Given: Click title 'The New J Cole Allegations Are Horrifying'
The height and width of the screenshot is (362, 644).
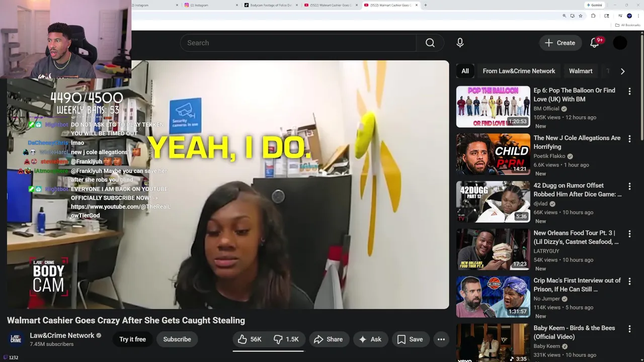Looking at the screenshot, I should 577,142.
